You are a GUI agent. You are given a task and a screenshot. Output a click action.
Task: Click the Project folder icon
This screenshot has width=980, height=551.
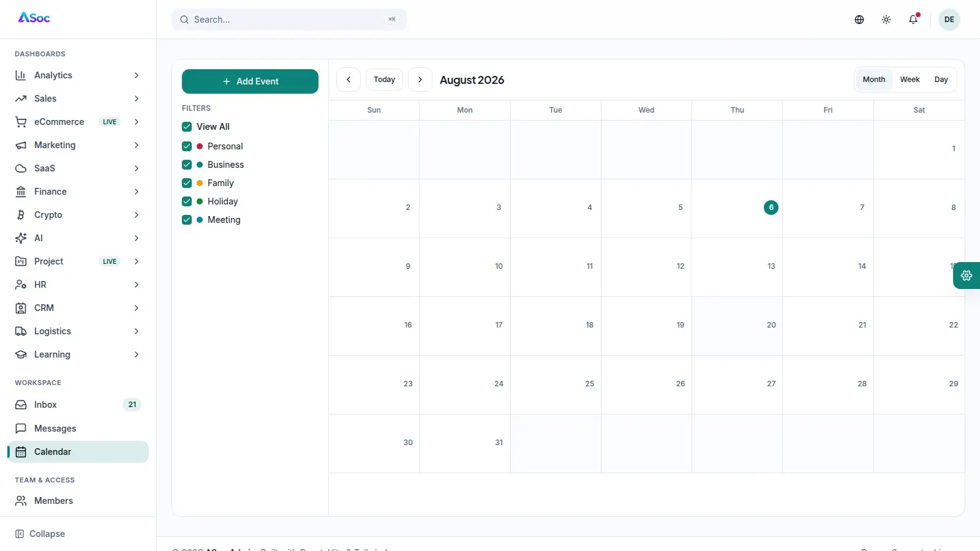point(21,261)
